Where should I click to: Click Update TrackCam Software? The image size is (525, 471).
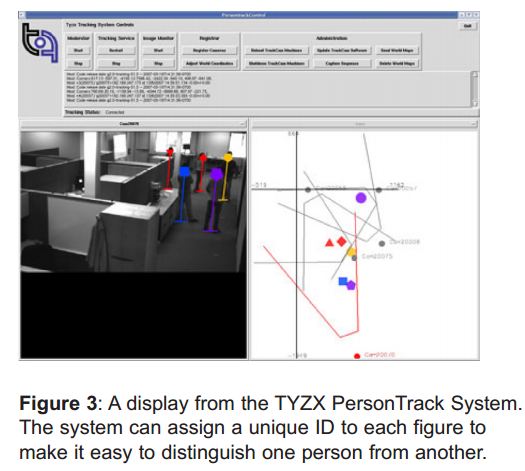(x=342, y=51)
